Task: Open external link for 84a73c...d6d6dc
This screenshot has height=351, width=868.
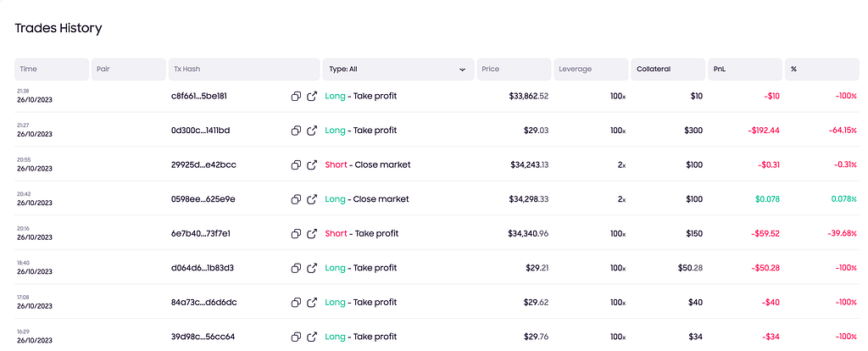Action: [x=312, y=303]
